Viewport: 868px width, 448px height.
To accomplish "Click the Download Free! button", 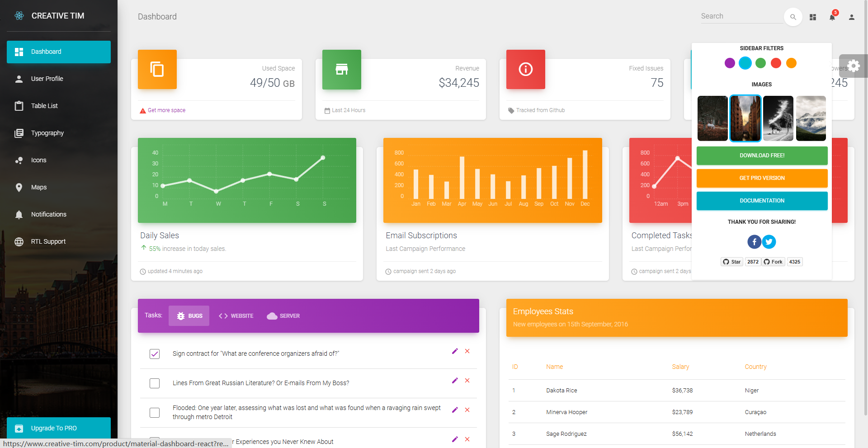I will click(x=762, y=156).
